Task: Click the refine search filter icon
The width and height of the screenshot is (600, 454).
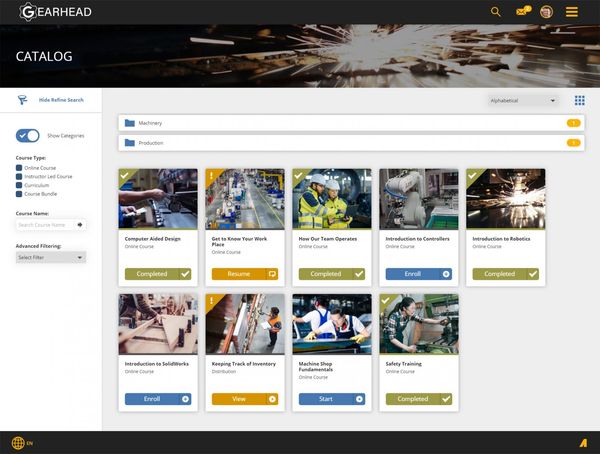Action: point(22,100)
